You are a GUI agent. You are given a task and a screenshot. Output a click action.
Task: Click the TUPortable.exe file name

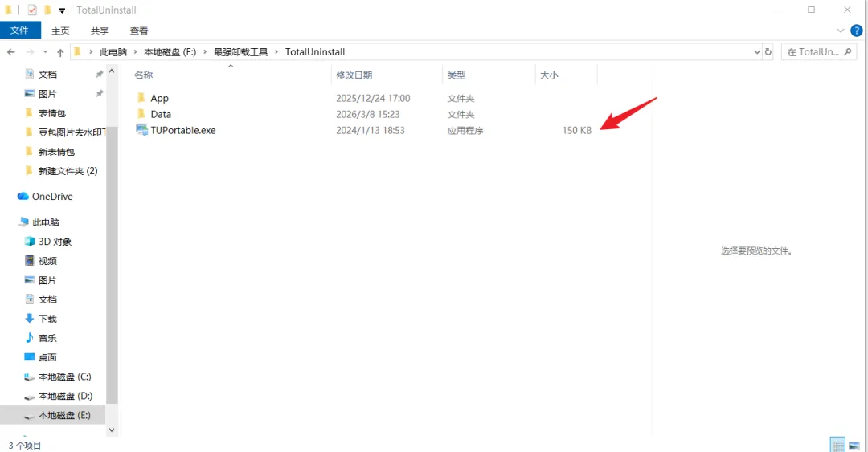point(183,131)
